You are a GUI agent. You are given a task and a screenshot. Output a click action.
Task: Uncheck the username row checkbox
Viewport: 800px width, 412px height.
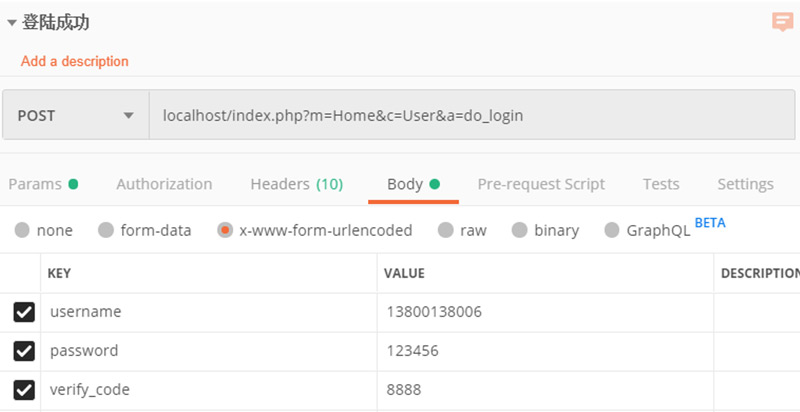(24, 312)
